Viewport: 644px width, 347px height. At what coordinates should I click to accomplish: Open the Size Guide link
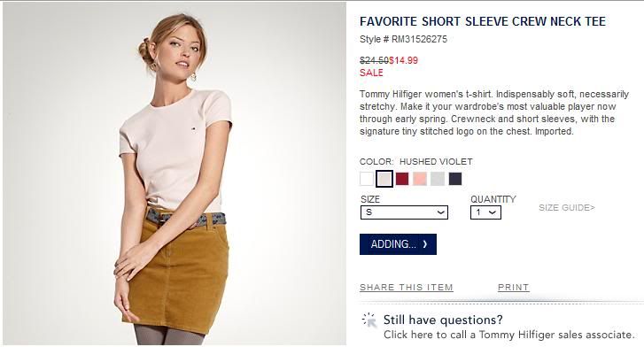pyautogui.click(x=567, y=208)
